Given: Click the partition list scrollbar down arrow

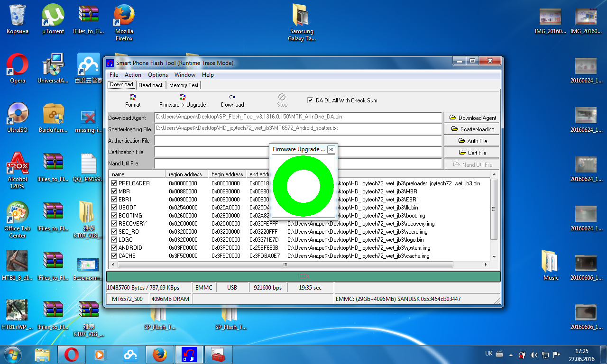Looking at the screenshot, I should point(495,256).
